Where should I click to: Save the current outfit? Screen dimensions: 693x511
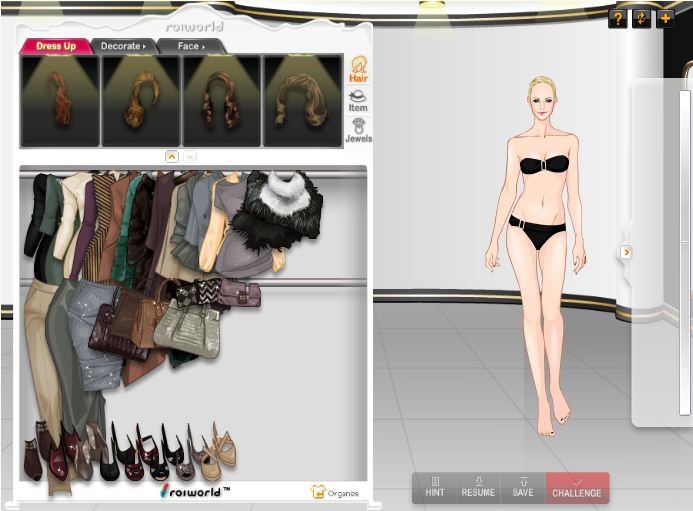tap(523, 487)
